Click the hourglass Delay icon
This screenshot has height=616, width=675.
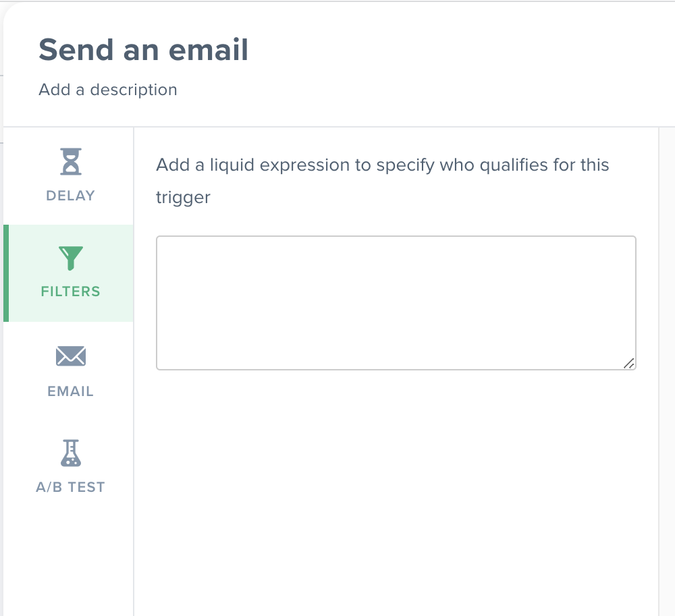(x=71, y=161)
